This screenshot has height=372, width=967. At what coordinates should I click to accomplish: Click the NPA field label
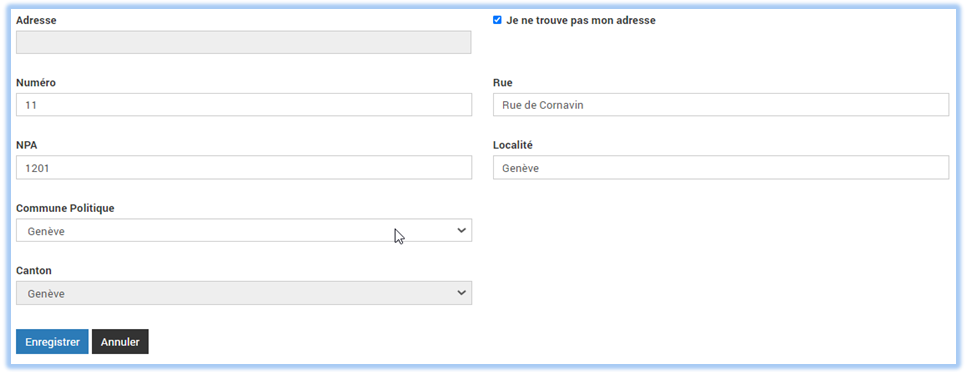point(26,146)
